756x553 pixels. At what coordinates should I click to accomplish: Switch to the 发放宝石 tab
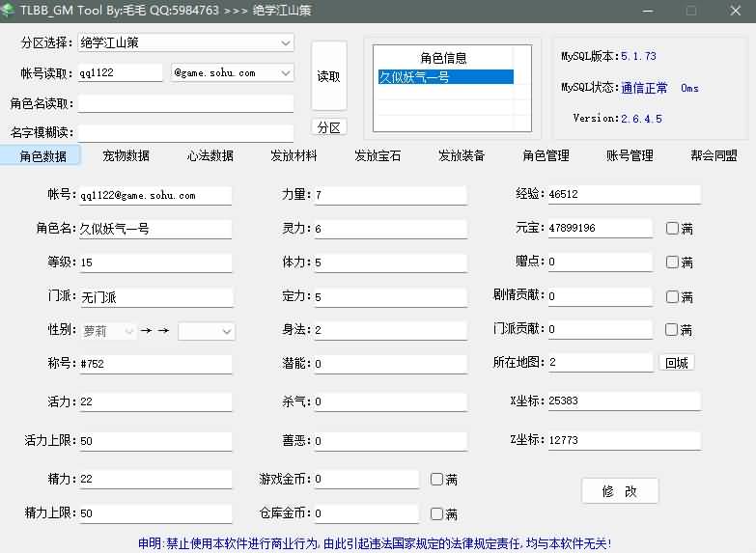(378, 155)
